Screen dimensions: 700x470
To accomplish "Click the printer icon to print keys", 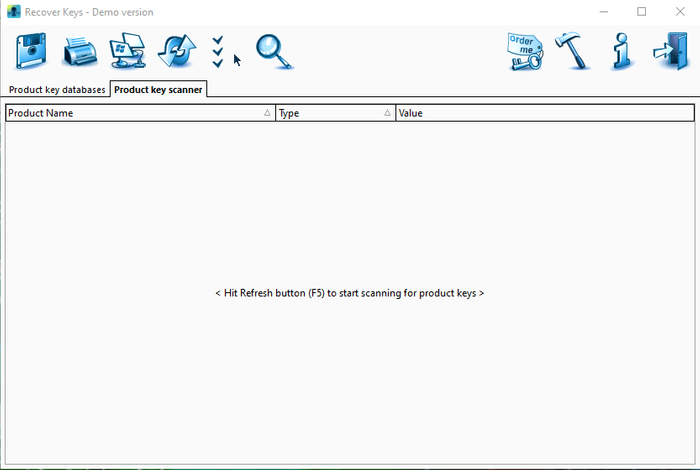I will 79,51.
